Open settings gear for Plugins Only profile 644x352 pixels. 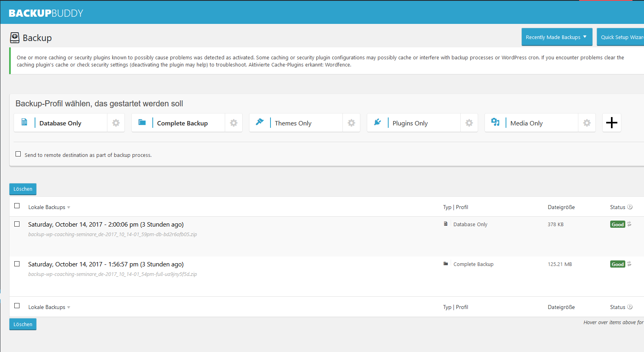click(469, 123)
